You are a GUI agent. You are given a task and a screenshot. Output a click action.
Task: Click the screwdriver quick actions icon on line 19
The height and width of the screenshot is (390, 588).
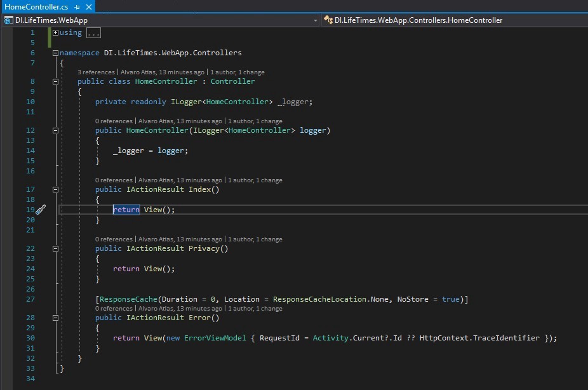pyautogui.click(x=41, y=210)
